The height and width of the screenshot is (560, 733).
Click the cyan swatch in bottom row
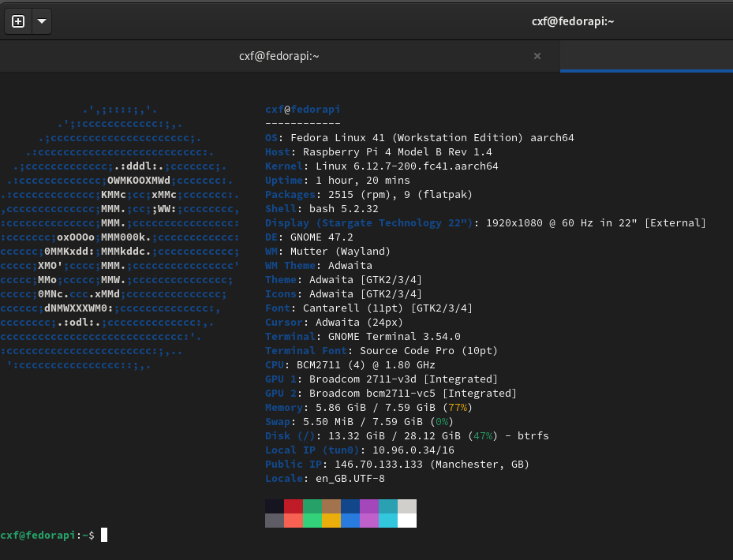pos(387,521)
